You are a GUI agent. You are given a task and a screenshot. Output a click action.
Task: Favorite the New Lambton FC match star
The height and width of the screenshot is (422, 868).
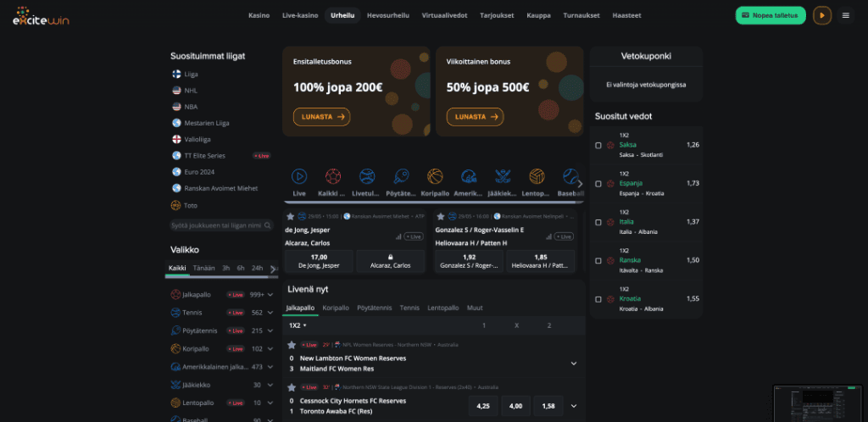click(x=292, y=345)
